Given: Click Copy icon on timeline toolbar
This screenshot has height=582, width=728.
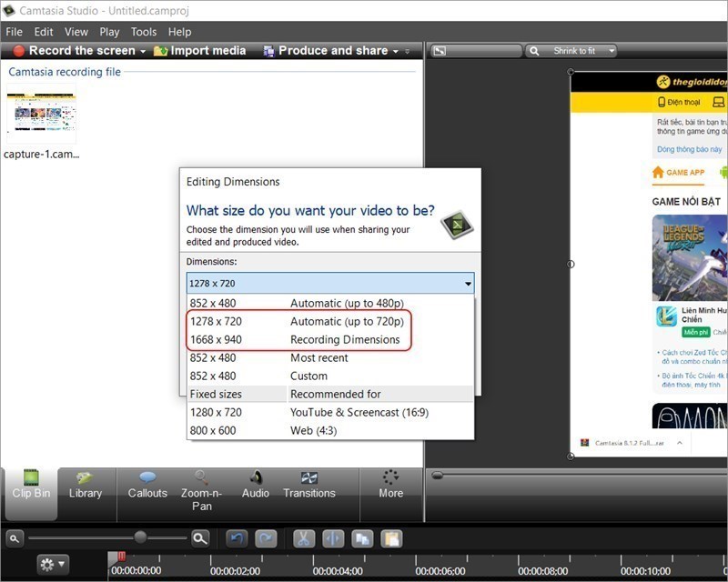Looking at the screenshot, I should tap(362, 539).
